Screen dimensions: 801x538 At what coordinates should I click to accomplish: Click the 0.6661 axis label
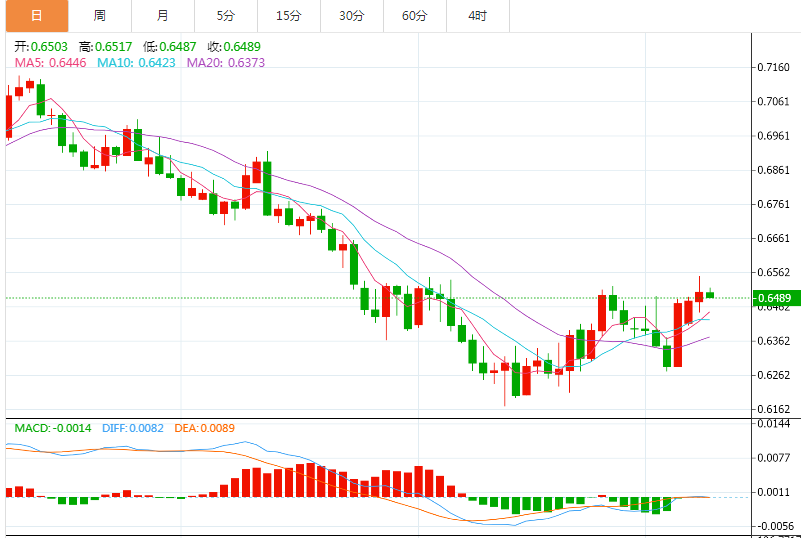coord(773,239)
